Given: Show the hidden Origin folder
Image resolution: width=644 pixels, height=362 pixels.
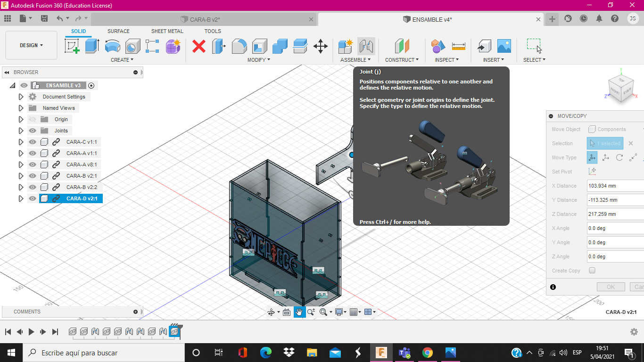Looking at the screenshot, I should coord(32,119).
